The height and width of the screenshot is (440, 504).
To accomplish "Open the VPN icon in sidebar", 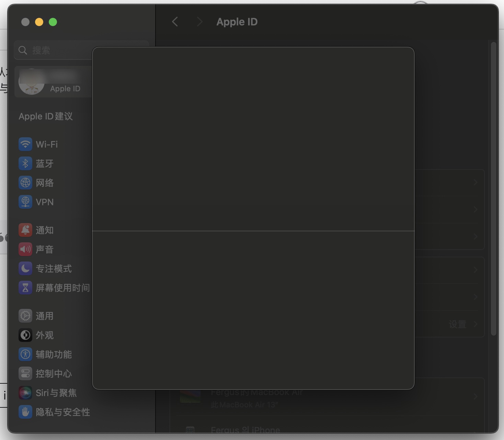I will pyautogui.click(x=25, y=202).
